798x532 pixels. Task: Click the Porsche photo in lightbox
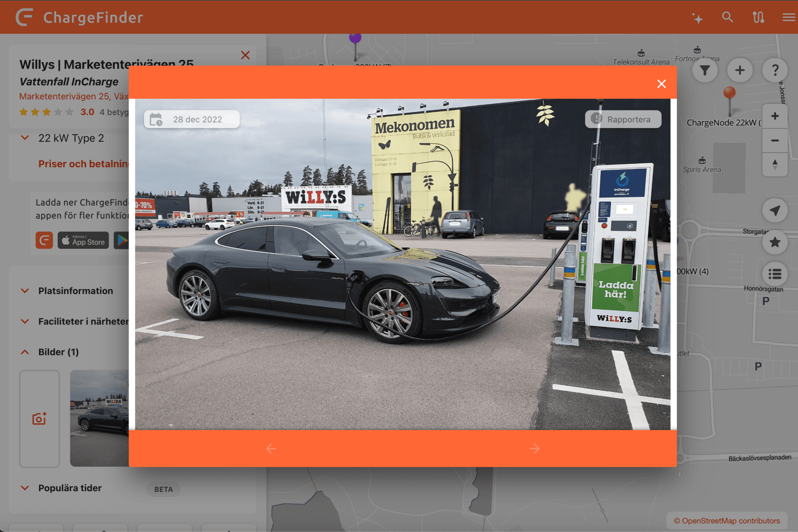point(403,264)
